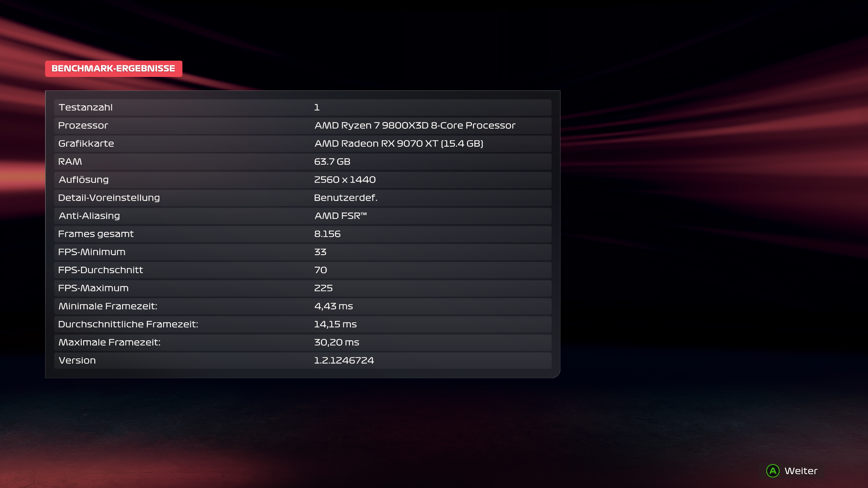This screenshot has width=868, height=488.
Task: Click the green A button icon
Action: pyautogui.click(x=773, y=471)
